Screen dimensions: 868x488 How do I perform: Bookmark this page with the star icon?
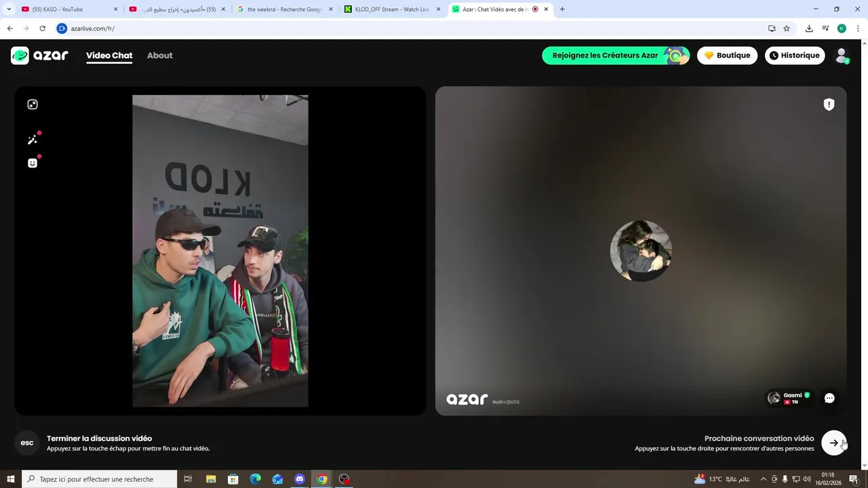[x=787, y=28]
